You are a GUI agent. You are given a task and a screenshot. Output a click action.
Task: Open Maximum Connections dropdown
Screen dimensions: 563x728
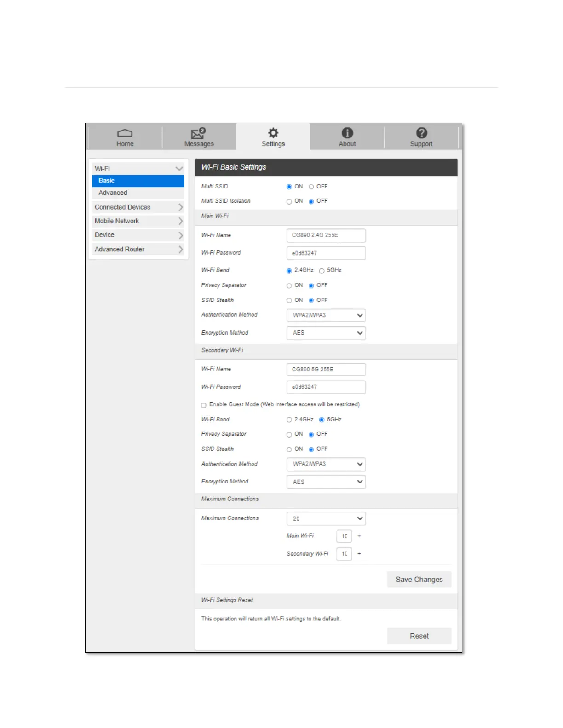pyautogui.click(x=326, y=518)
